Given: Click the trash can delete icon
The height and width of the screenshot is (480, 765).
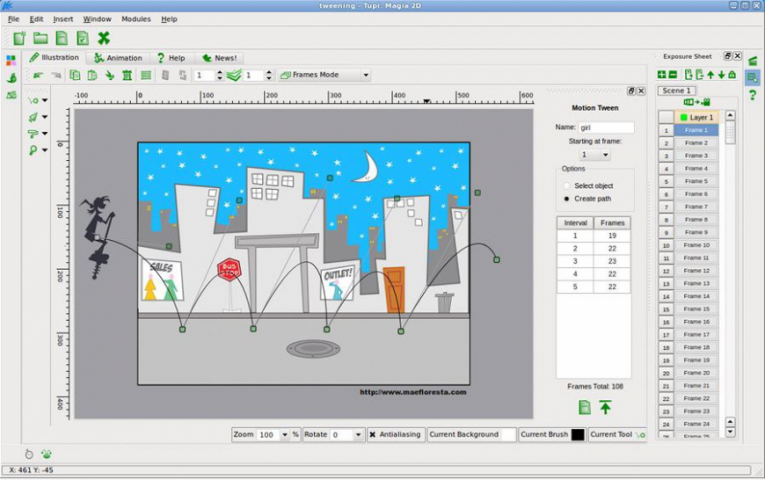Looking at the screenshot, I should [x=127, y=75].
